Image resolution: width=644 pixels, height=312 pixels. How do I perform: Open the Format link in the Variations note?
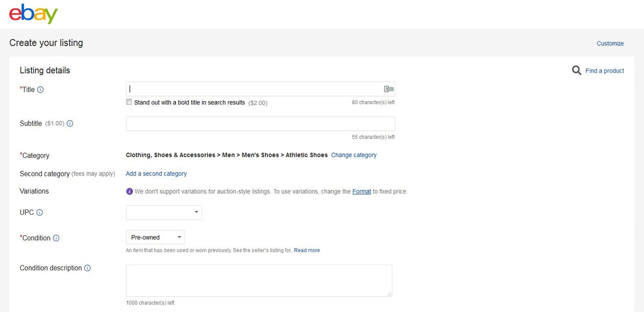[x=362, y=191]
